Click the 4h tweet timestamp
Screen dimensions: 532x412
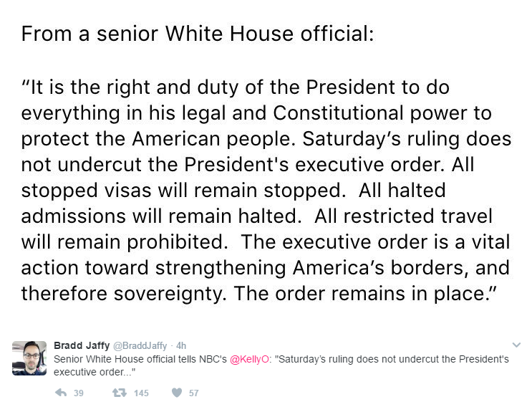(x=181, y=346)
